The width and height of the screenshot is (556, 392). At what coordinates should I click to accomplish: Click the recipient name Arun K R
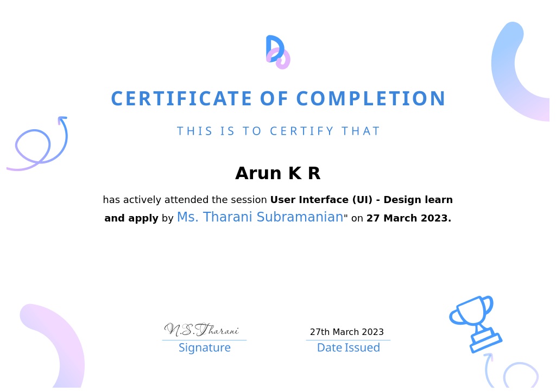click(x=277, y=174)
